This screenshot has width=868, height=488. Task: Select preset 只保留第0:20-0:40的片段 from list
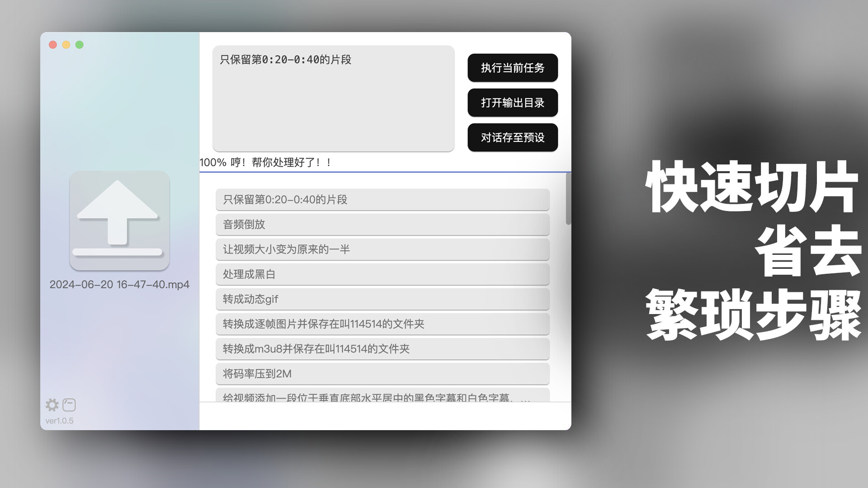(382, 200)
